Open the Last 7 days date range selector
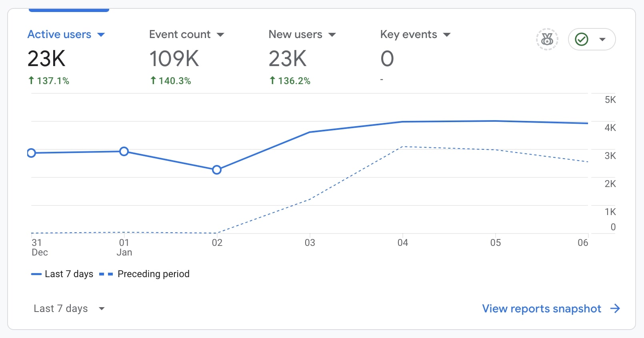 69,308
